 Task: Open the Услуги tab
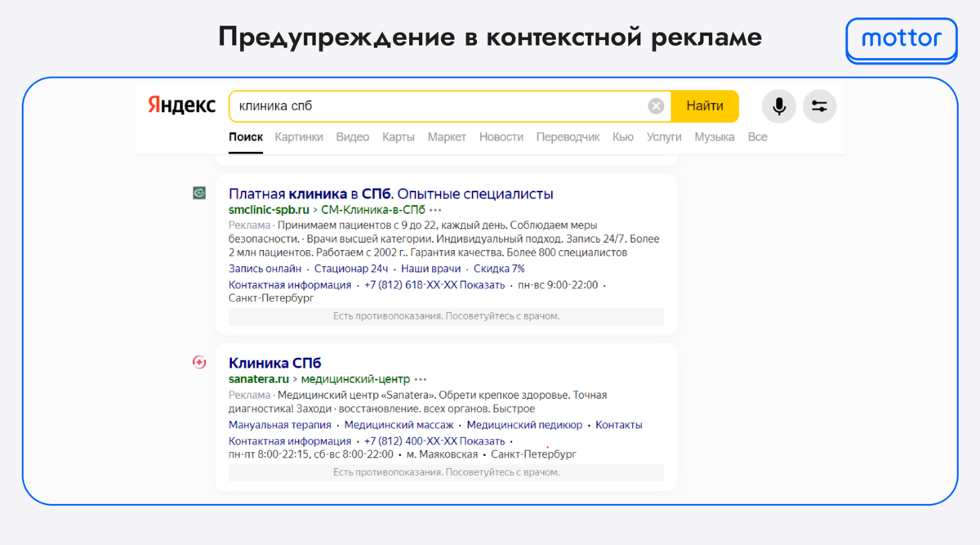pyautogui.click(x=664, y=137)
